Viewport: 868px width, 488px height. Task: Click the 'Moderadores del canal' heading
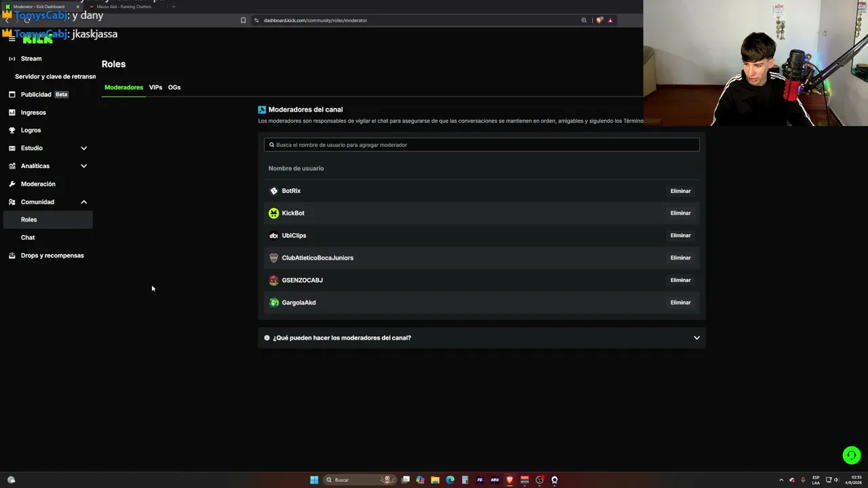306,110
